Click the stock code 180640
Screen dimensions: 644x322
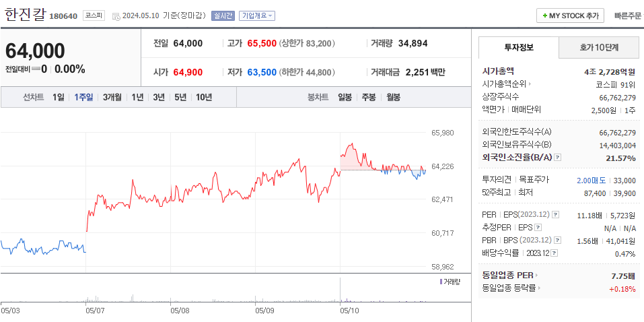click(x=63, y=16)
